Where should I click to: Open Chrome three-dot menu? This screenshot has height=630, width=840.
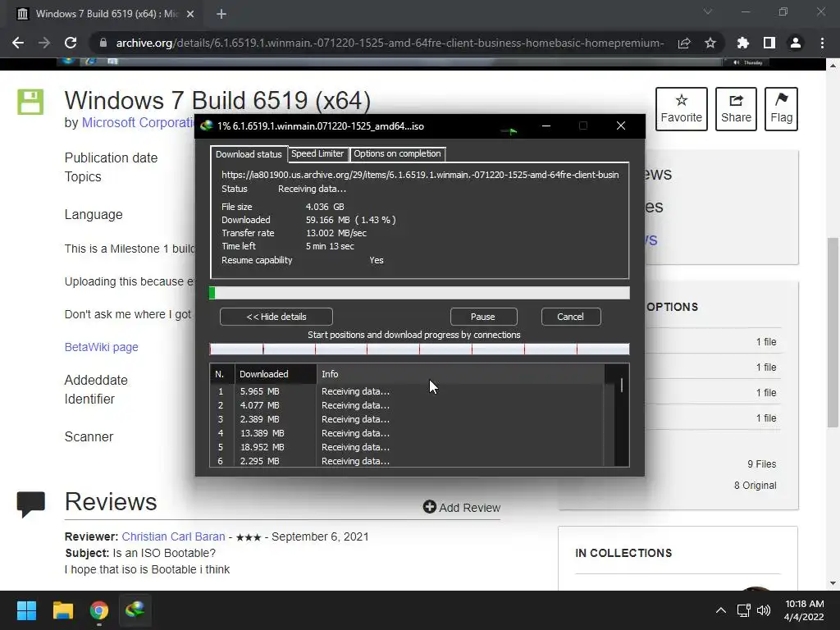click(x=822, y=43)
